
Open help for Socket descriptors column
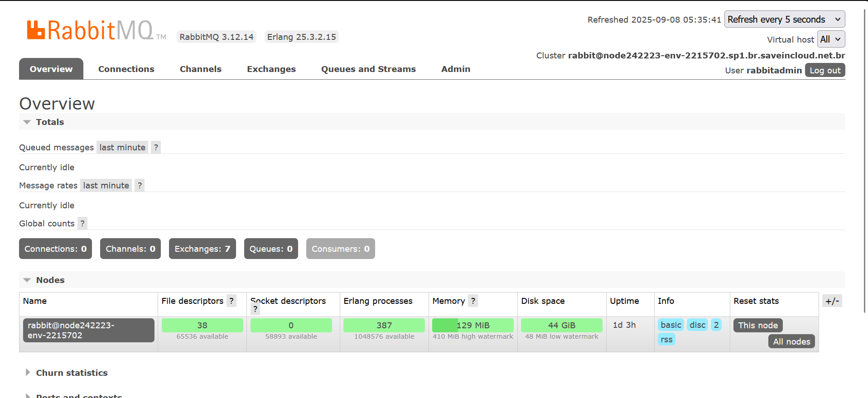tap(255, 309)
